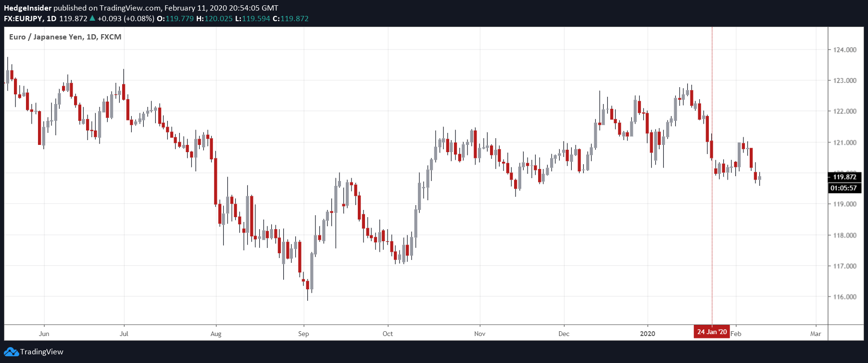
Task: Click the 118.000 price axis label
Action: tap(845, 235)
